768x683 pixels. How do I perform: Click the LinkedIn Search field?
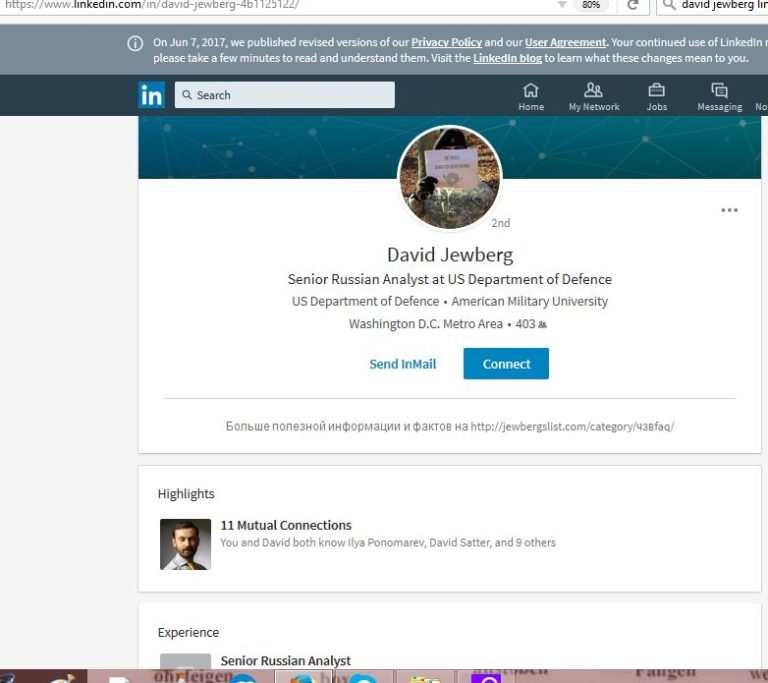point(285,95)
